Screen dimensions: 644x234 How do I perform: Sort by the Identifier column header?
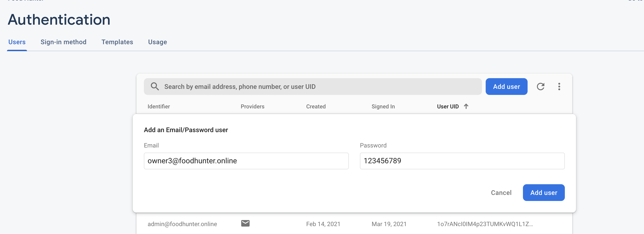click(159, 106)
